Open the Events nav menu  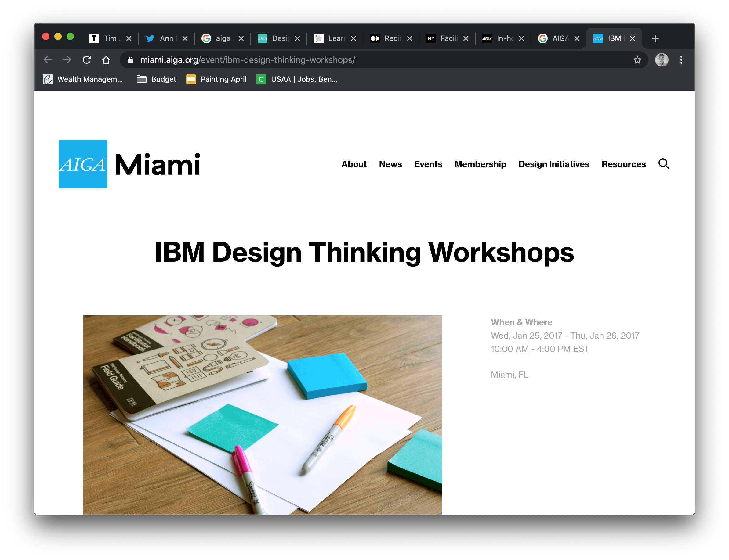coord(428,164)
